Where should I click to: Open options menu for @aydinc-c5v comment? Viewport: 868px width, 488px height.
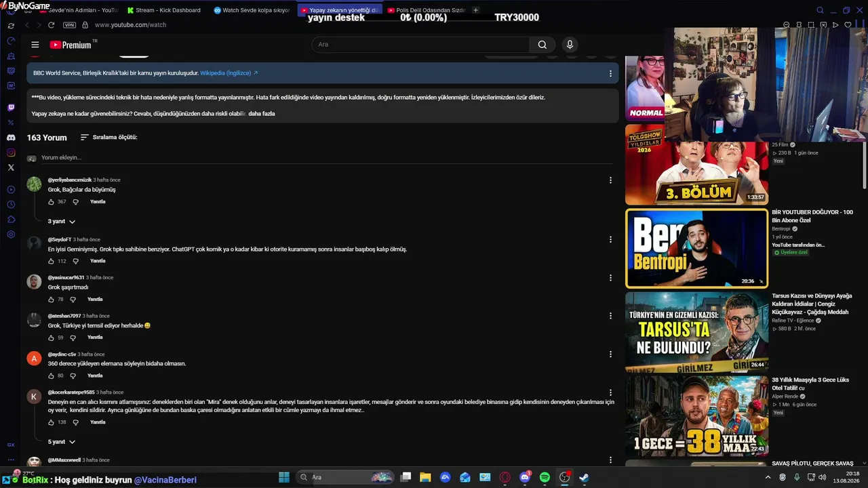[610, 354]
